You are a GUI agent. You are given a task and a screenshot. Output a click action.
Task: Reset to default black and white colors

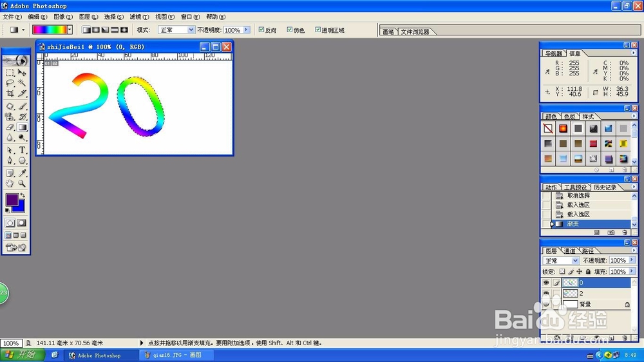7,211
